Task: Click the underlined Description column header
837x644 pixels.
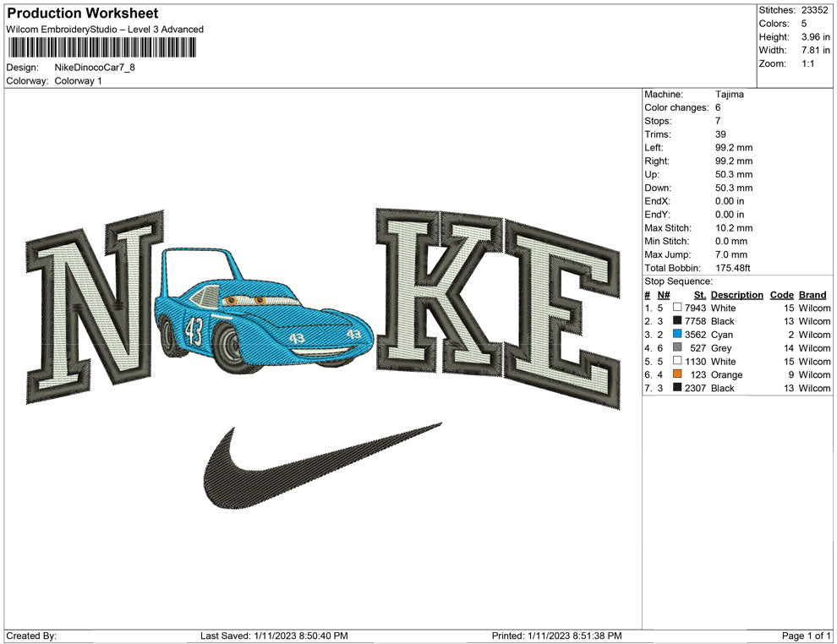Action: (736, 294)
